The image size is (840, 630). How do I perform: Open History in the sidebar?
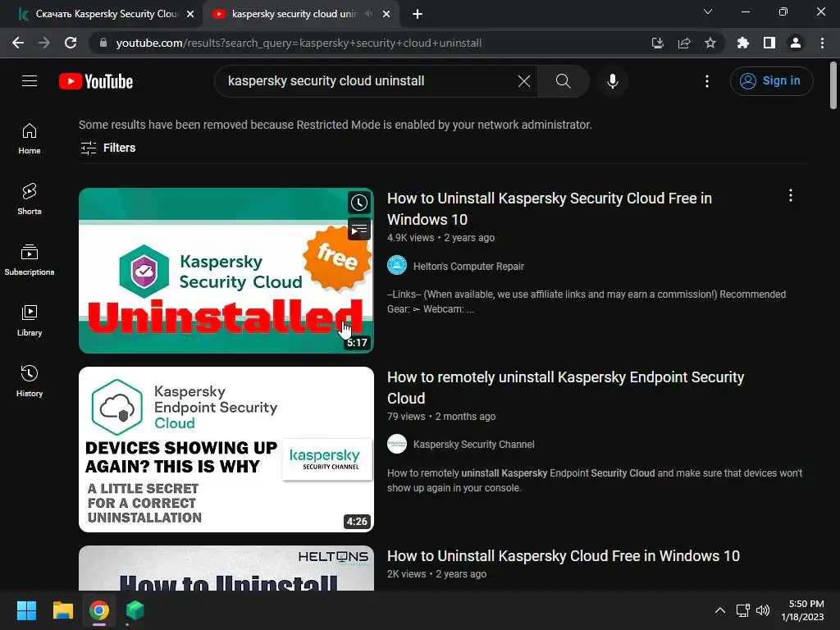[30, 381]
